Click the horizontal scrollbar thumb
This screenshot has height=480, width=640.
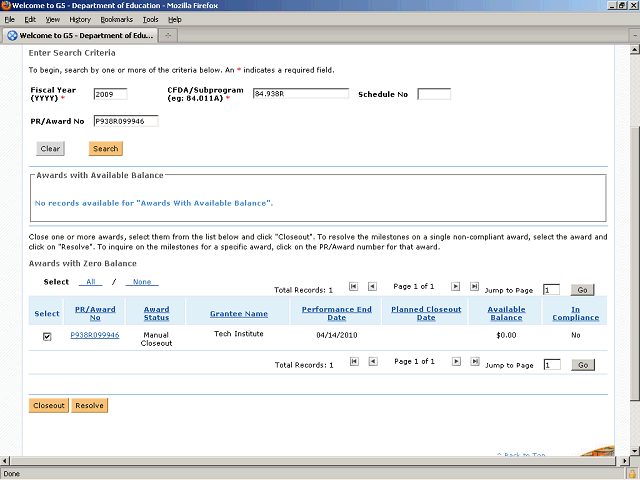click(313, 461)
